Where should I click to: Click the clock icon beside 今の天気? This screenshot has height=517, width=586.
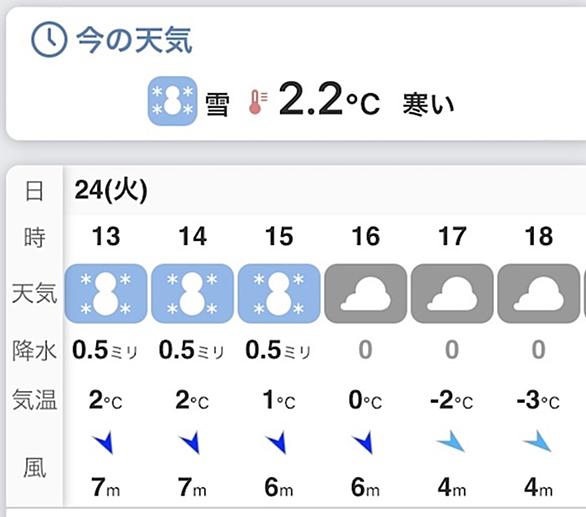[49, 39]
